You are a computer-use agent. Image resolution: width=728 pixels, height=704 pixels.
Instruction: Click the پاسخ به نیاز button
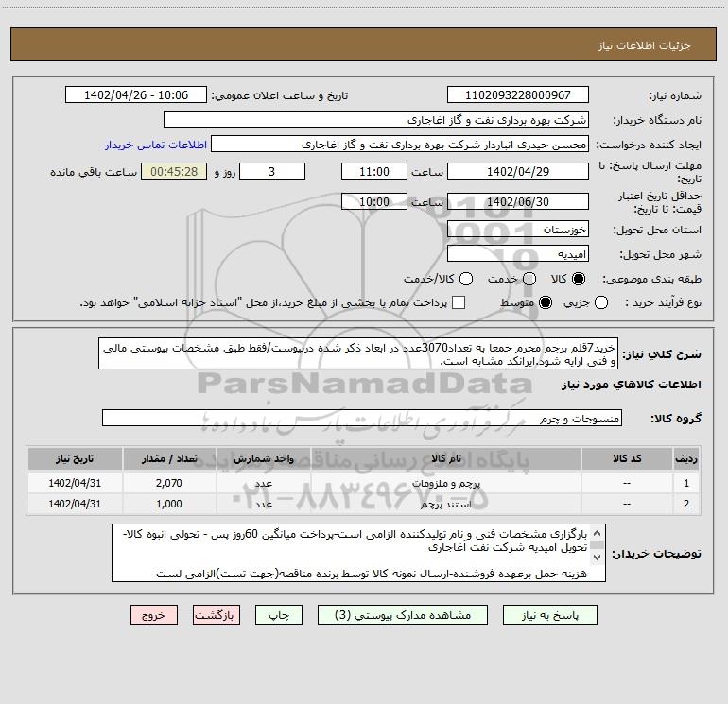coord(549,615)
